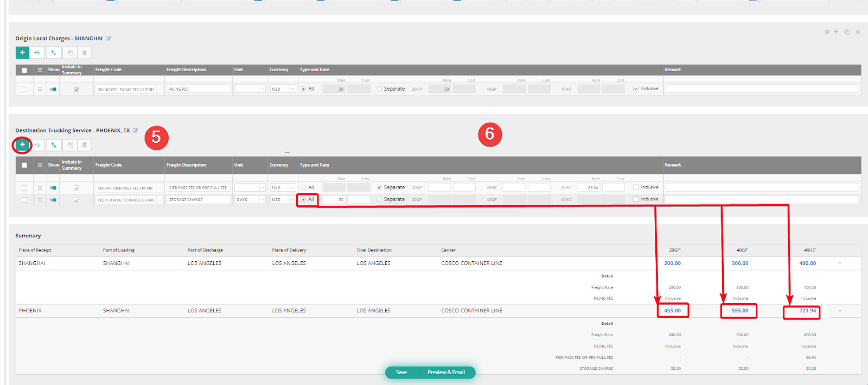Select Separate radio for STORAGE CHARGE row
The height and width of the screenshot is (385, 868).
379,200
